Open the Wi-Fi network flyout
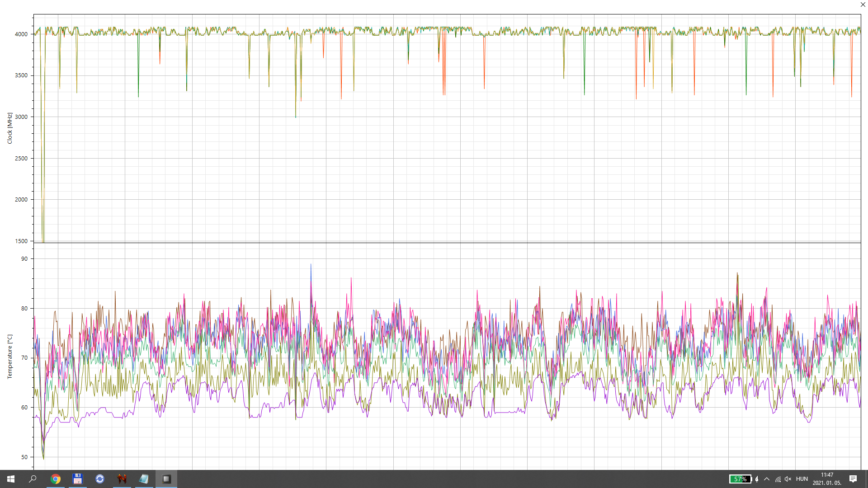 778,479
